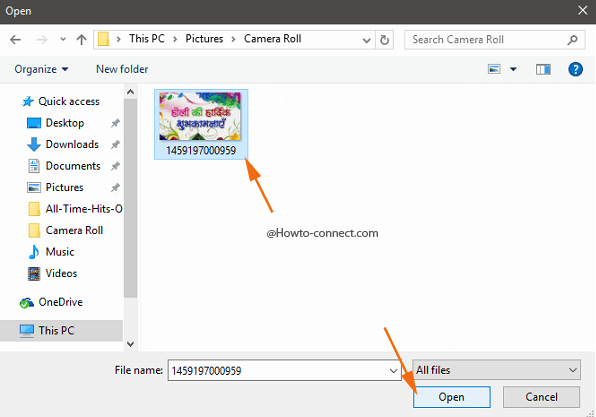The image size is (596, 417).
Task: Open All-Time-Hits-O folder in sidebar
Action: [75, 209]
